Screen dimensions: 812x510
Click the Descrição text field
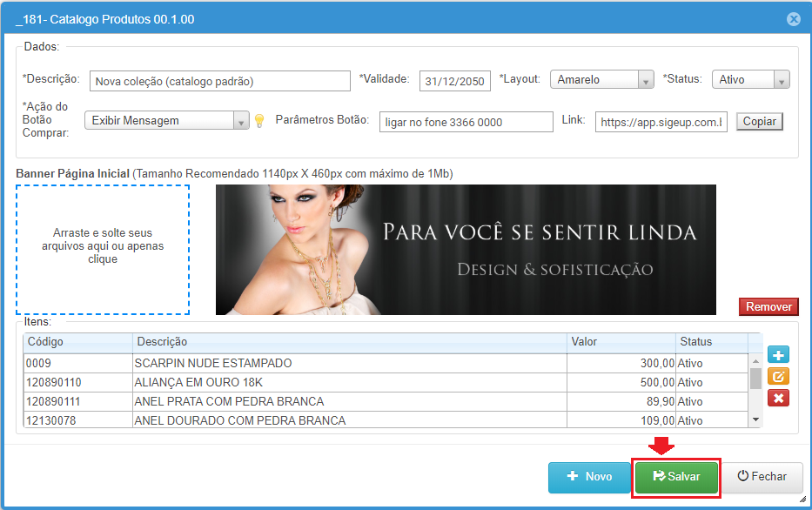pyautogui.click(x=218, y=81)
